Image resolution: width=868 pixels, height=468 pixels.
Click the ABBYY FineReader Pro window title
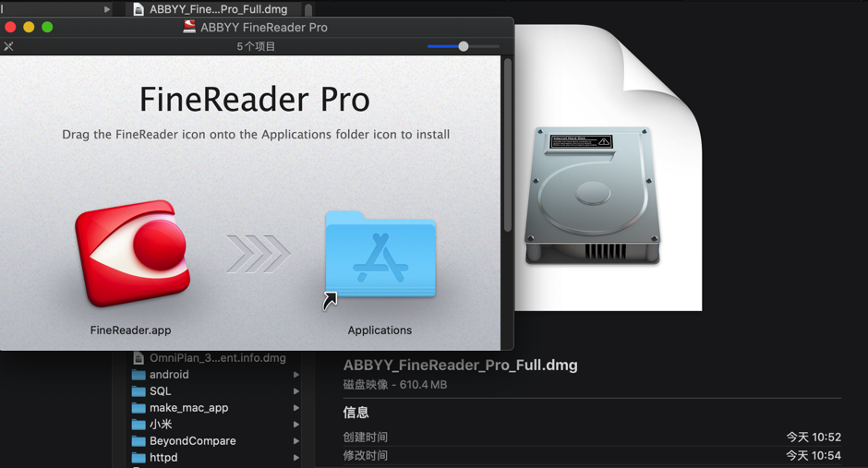coord(264,27)
